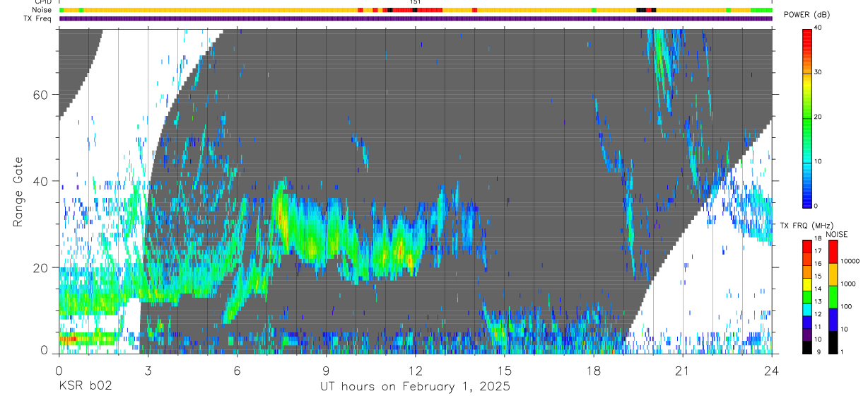This screenshot has height=401, width=868.
Task: Select the 18 tick on the UT hours axis
Action: (x=594, y=370)
